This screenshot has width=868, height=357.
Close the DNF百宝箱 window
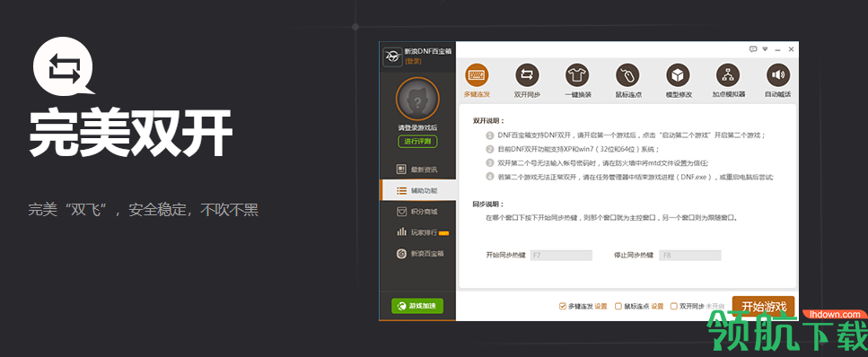791,49
